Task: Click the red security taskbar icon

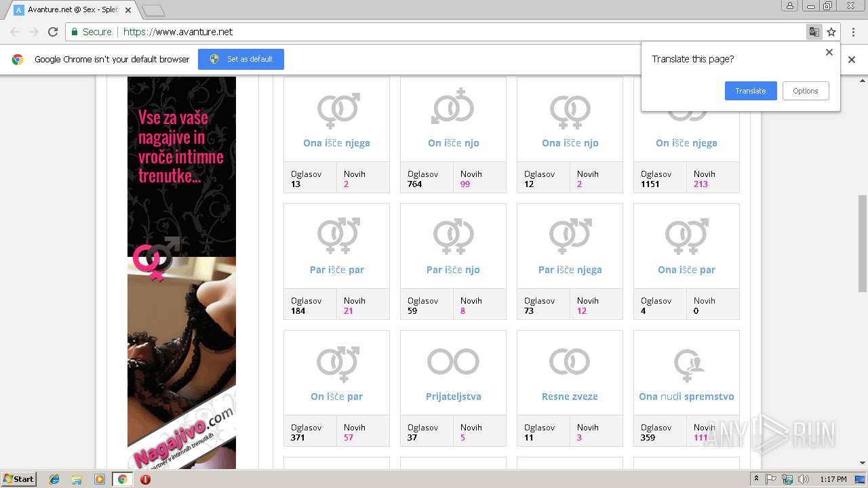Action: (145, 479)
